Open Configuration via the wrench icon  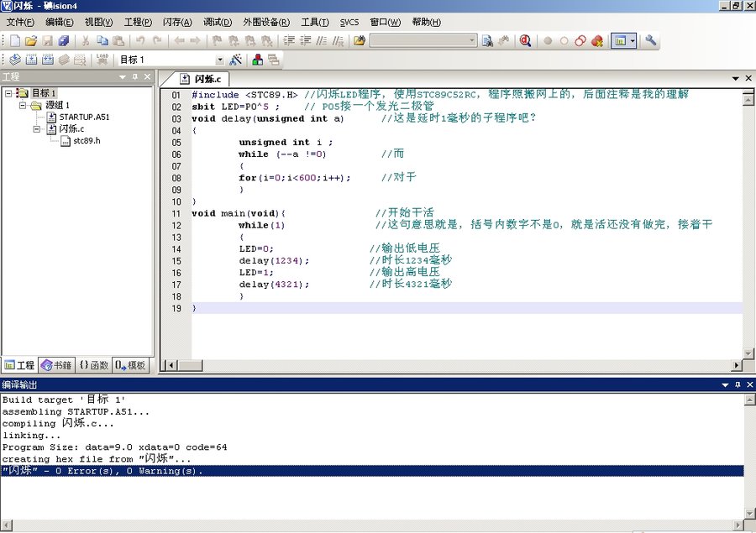tap(651, 40)
